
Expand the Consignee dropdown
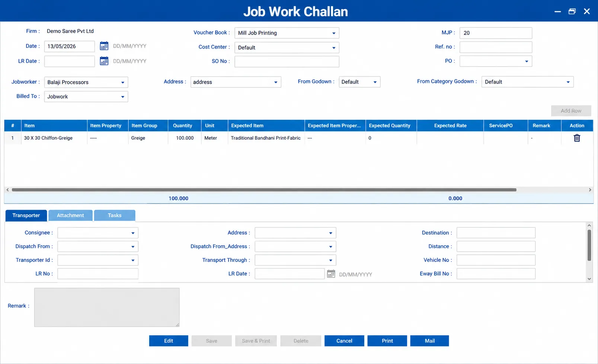(x=98, y=233)
